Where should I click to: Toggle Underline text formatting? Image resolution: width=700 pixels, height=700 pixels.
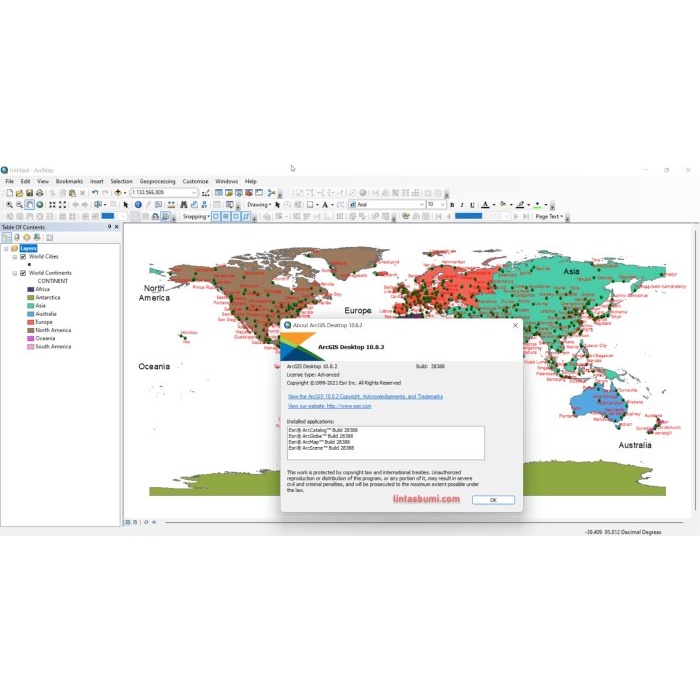472,205
